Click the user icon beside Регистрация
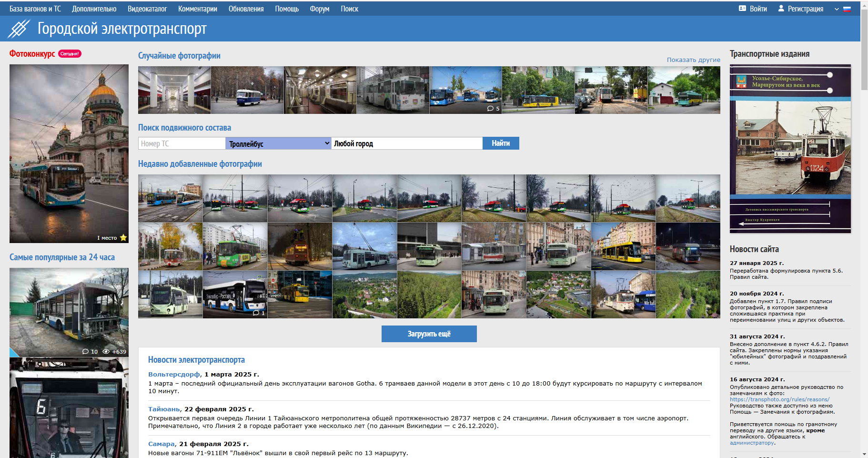This screenshot has width=868, height=458. point(781,9)
